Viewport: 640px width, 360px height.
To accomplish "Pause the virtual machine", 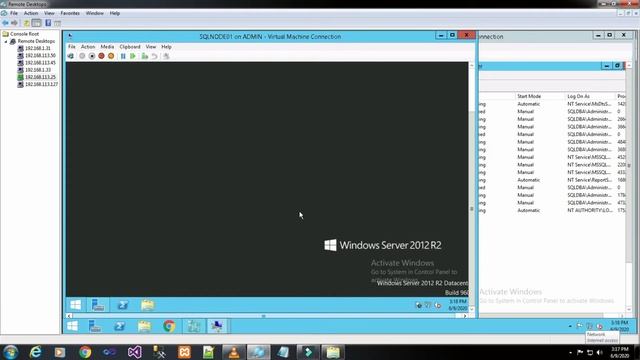I will (123, 56).
